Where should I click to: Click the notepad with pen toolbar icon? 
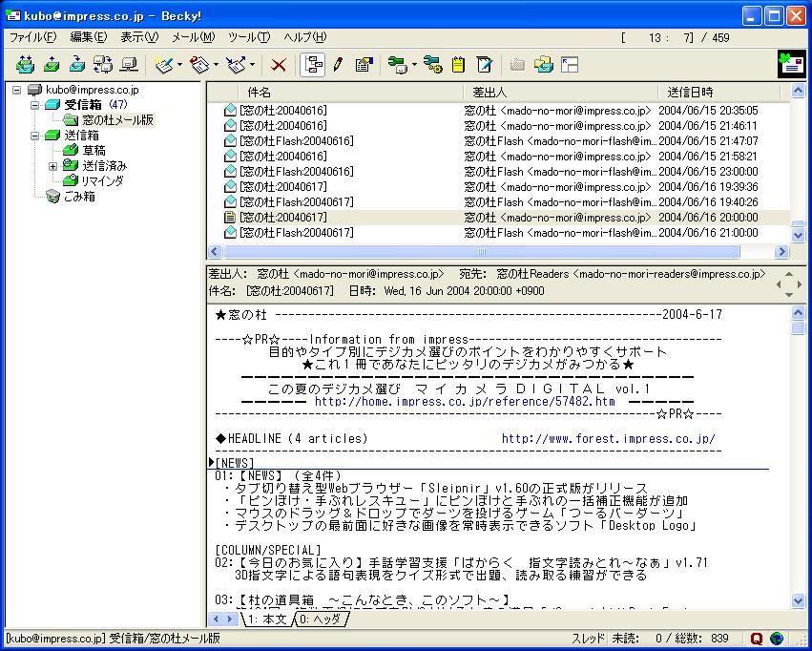[484, 65]
